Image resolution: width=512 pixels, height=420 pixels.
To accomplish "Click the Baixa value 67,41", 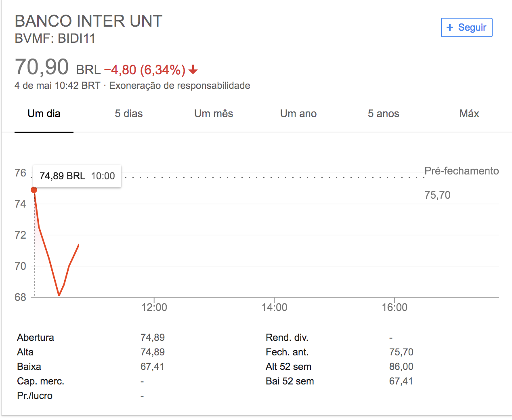I will [x=153, y=367].
